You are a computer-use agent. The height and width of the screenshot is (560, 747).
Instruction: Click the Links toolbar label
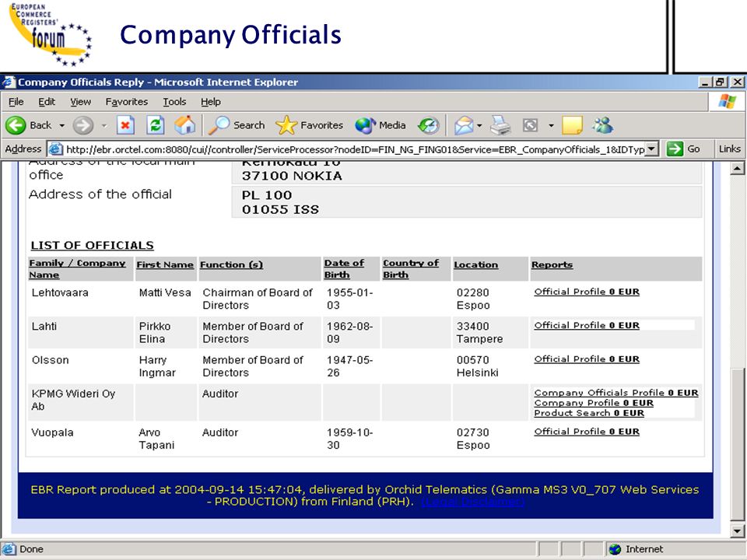tap(730, 149)
